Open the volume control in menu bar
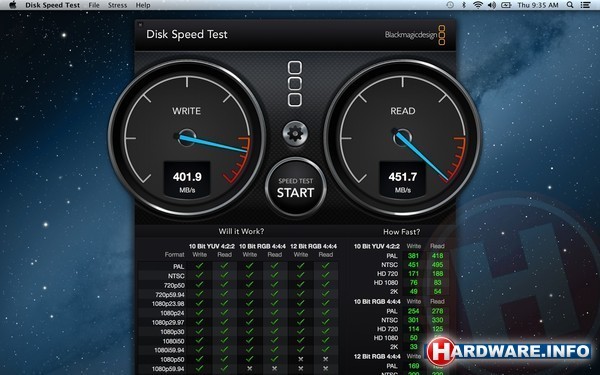Viewport: 600px width, 375px height. [492, 5]
